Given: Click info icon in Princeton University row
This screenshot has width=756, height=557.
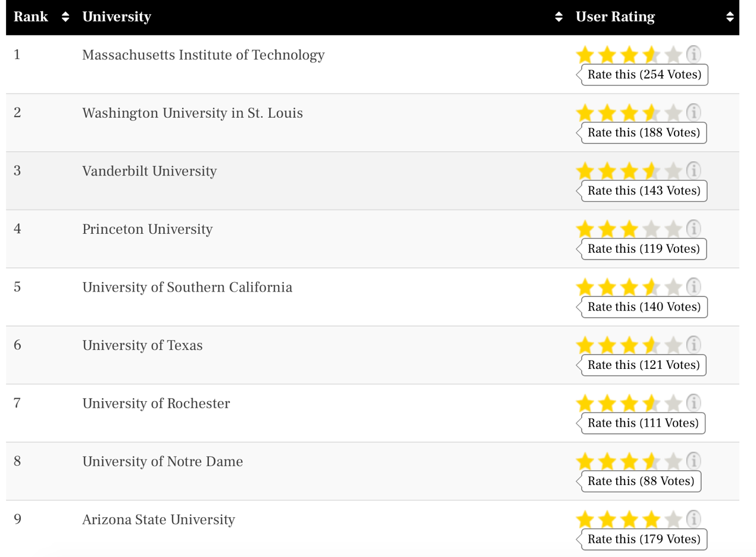Looking at the screenshot, I should (693, 229).
